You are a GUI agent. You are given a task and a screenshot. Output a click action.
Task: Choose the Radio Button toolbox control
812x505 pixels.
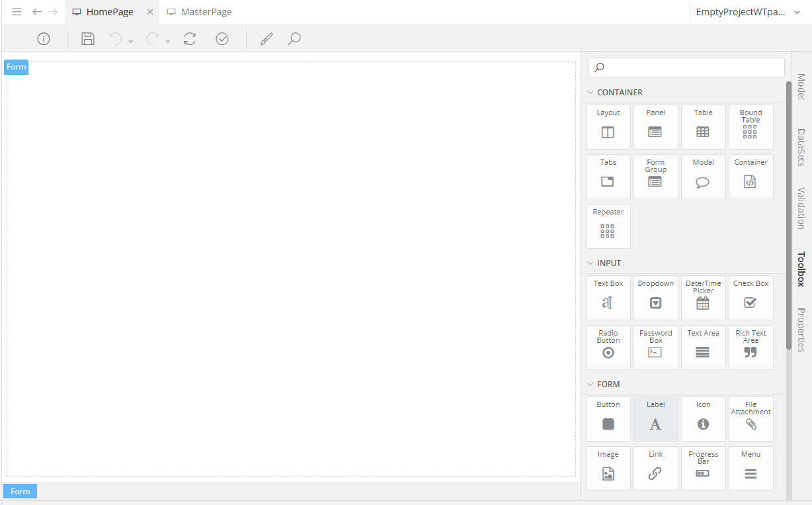coord(608,347)
